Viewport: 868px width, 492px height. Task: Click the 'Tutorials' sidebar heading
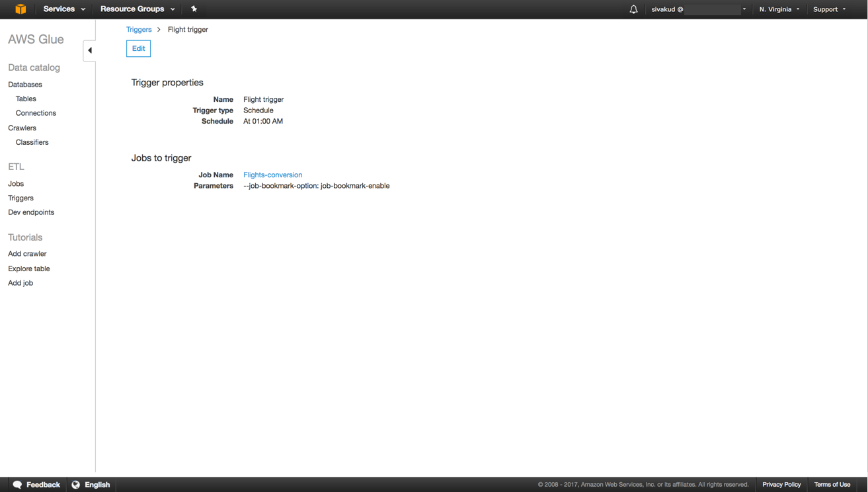coord(25,237)
